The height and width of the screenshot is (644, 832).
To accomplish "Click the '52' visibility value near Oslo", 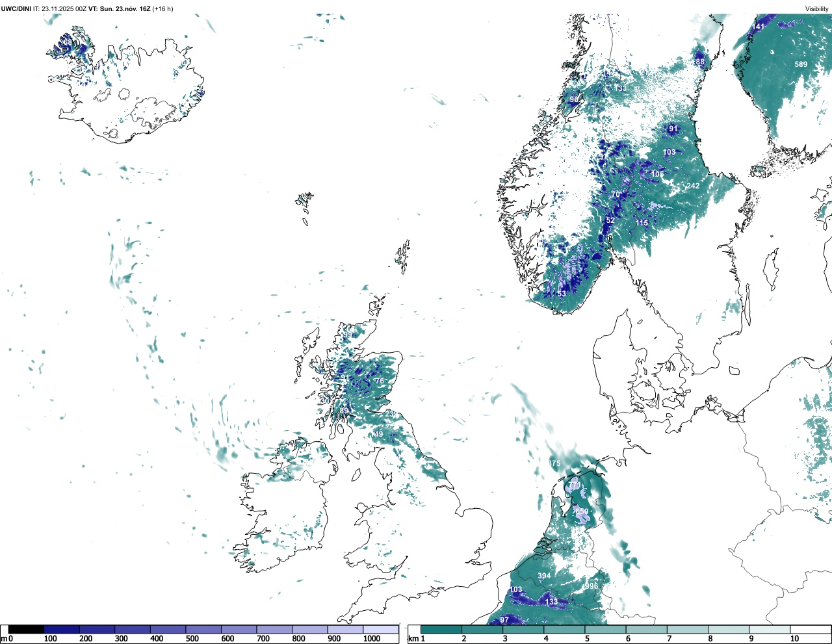I will [610, 221].
